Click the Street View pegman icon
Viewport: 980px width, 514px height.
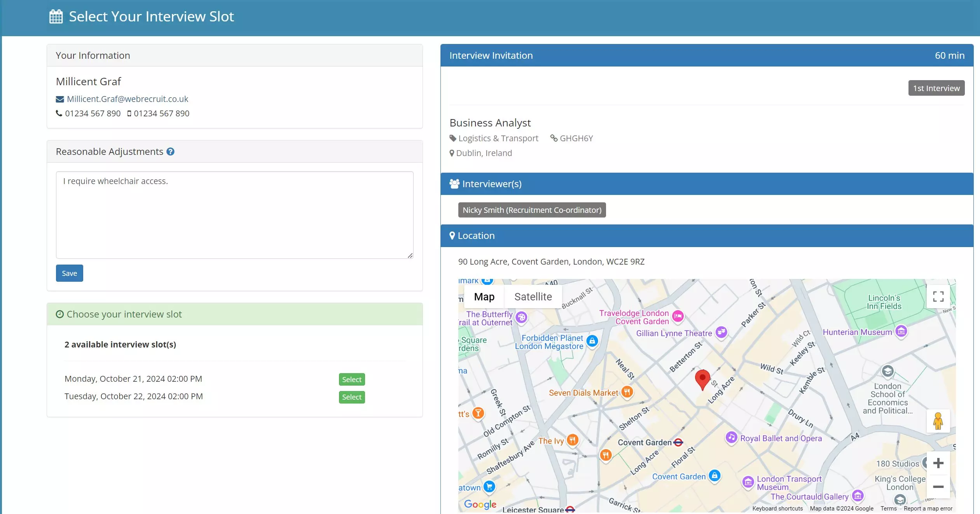tap(938, 421)
